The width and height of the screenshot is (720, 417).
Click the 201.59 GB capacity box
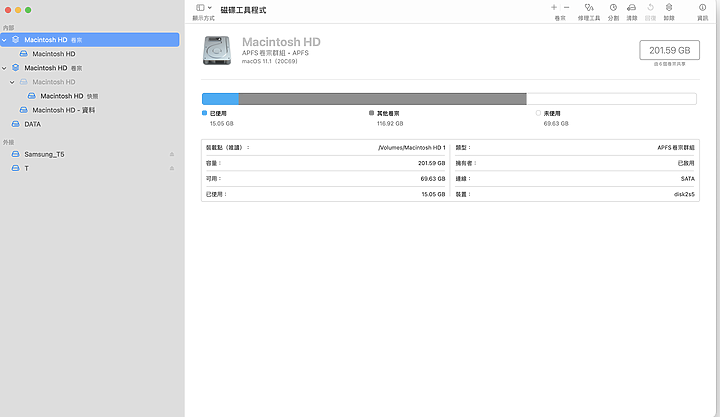[669, 51]
